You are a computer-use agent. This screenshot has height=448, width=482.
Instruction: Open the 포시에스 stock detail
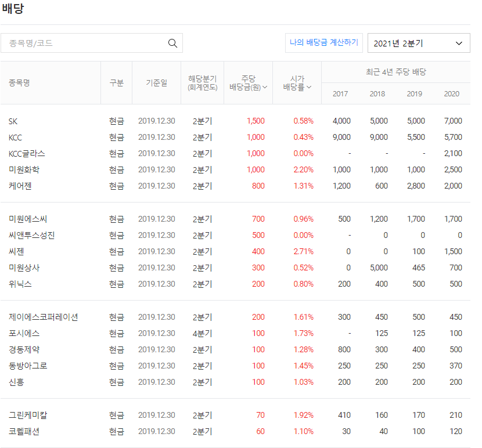(23, 333)
